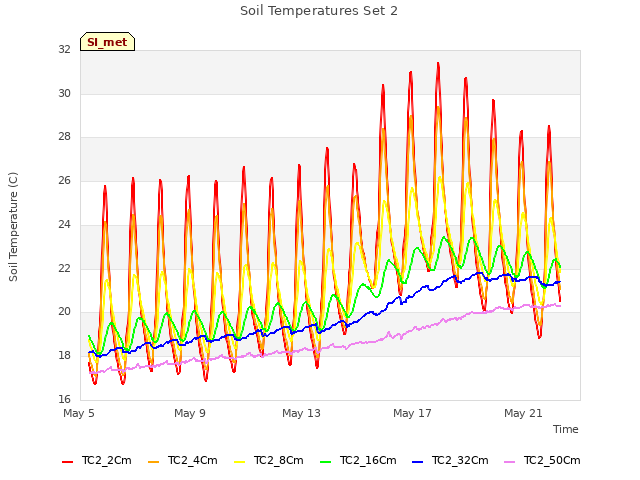Screen dimensions: 640x480
Task: Click the May 9 x-axis tick label
Action: coord(190,413)
